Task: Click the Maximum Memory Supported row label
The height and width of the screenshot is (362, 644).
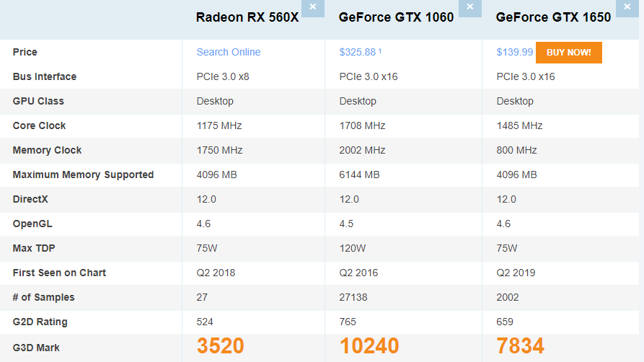Action: tap(83, 175)
